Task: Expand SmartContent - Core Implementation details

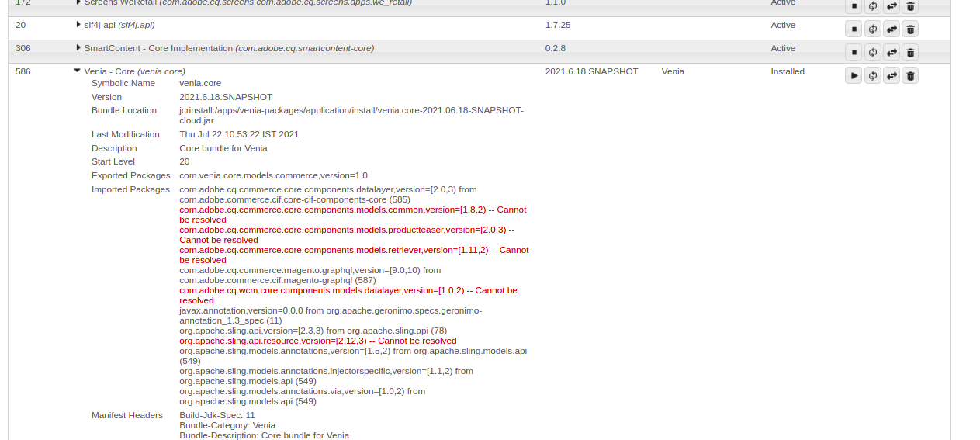Action: tap(78, 48)
